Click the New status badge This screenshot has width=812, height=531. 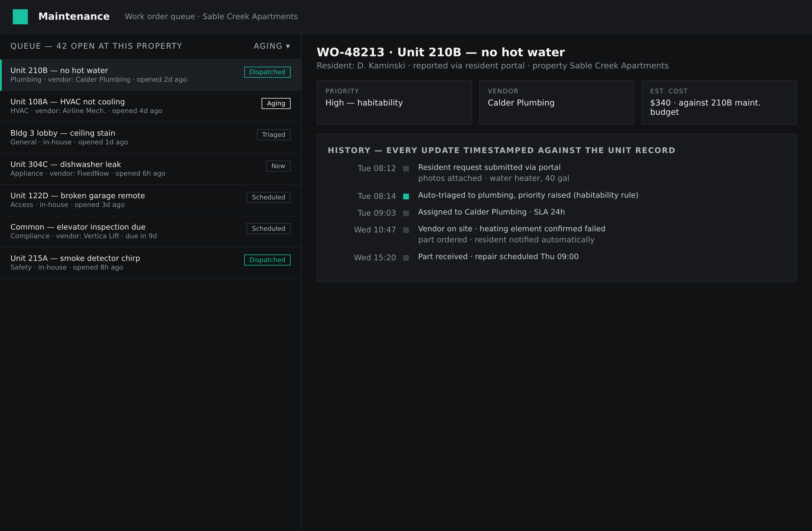[x=278, y=166]
